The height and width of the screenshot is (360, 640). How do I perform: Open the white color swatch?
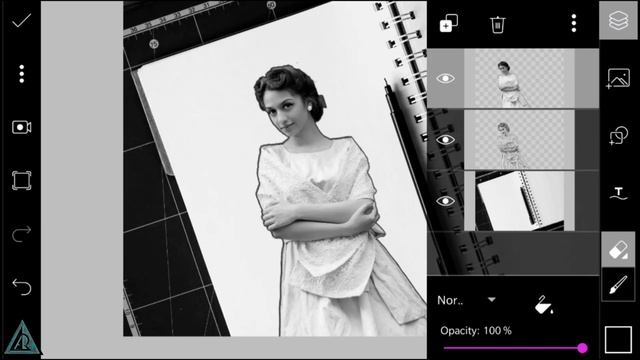[x=618, y=339]
